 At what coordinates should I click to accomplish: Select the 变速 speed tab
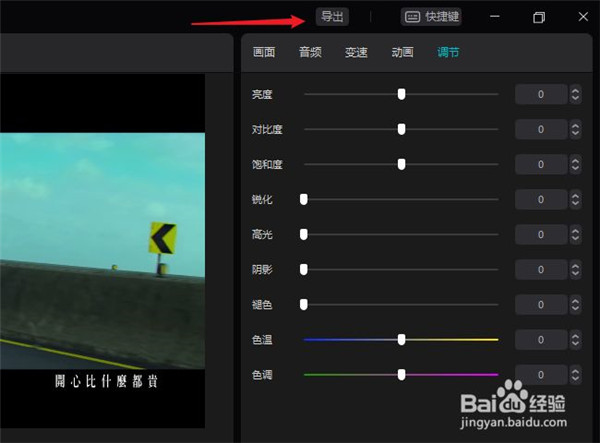(356, 53)
